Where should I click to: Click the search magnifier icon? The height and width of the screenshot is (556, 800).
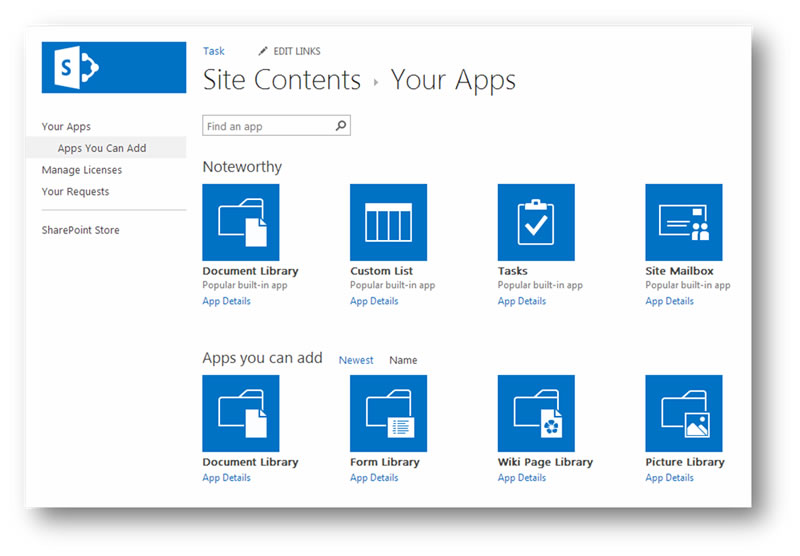tap(341, 126)
